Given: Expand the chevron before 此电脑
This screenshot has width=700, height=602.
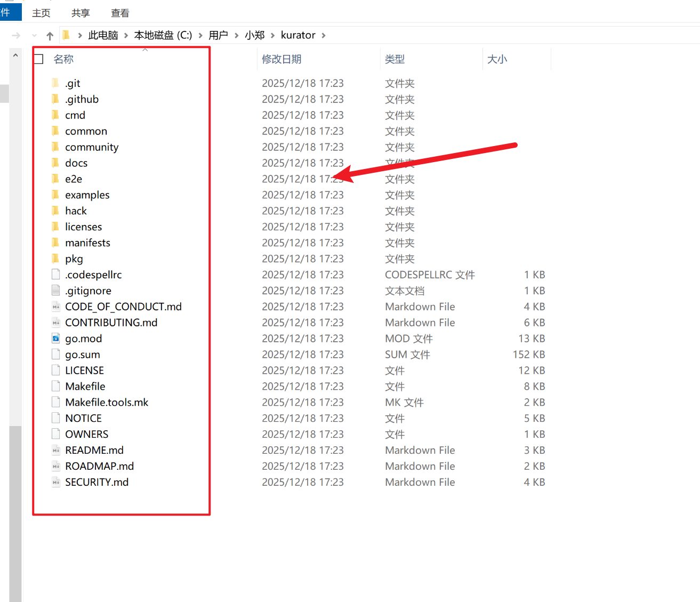Looking at the screenshot, I should coord(80,35).
